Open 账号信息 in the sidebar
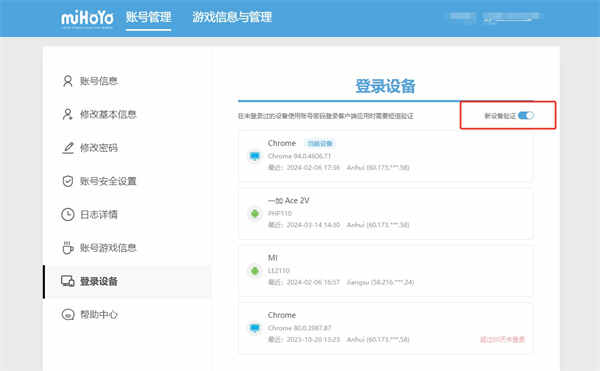600x371 pixels. tap(99, 81)
